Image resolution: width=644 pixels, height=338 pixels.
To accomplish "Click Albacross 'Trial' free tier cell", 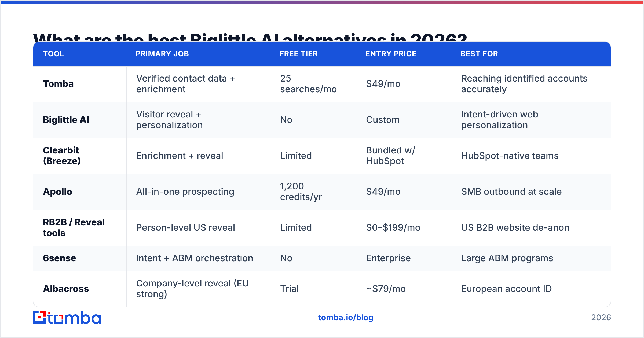I will 313,289.
